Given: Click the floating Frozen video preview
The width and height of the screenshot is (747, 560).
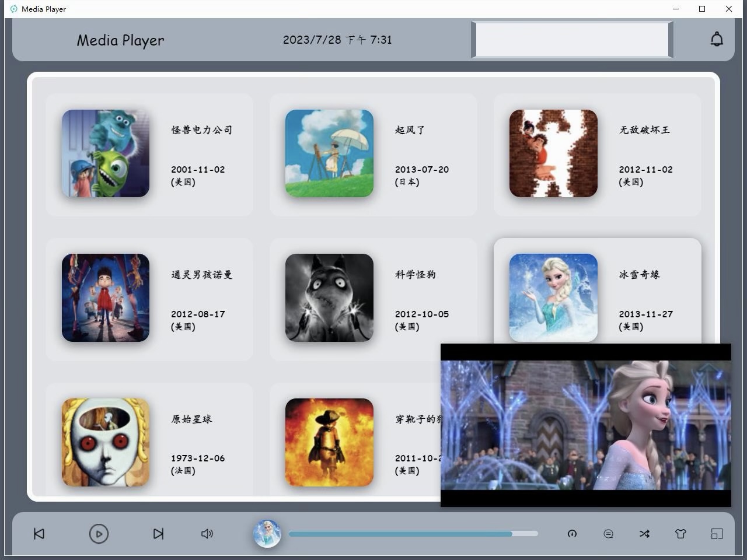Looking at the screenshot, I should pyautogui.click(x=586, y=425).
